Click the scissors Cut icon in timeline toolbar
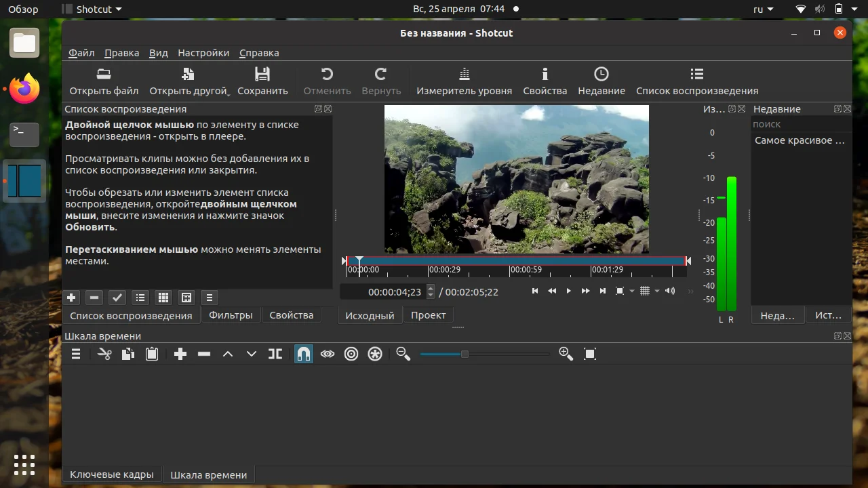Image resolution: width=868 pixels, height=488 pixels. tap(104, 354)
